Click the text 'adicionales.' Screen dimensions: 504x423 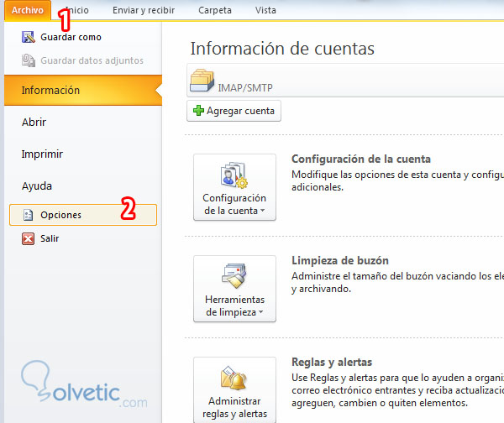pyautogui.click(x=318, y=187)
